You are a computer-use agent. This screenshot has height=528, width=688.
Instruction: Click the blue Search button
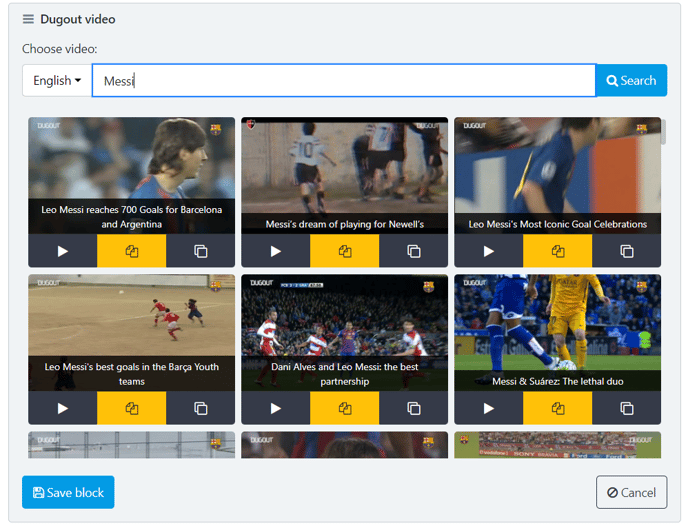(x=631, y=81)
